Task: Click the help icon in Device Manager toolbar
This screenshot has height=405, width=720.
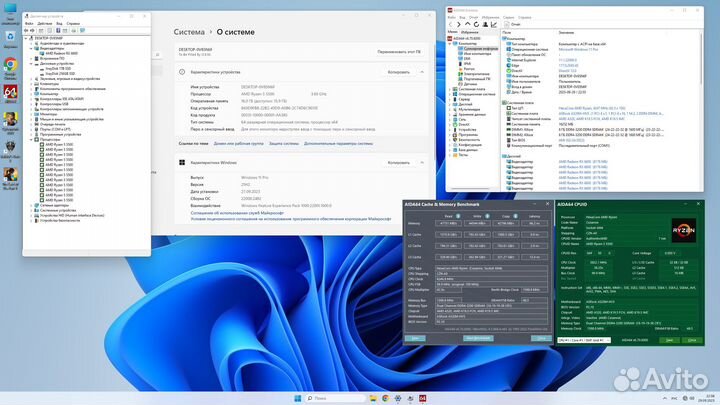Action: tap(58, 30)
